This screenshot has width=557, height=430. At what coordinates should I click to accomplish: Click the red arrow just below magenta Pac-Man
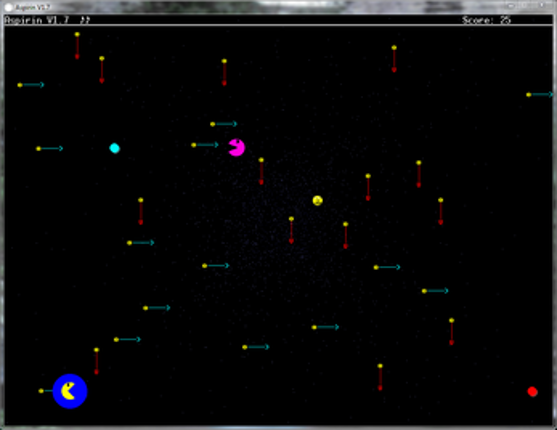(261, 171)
